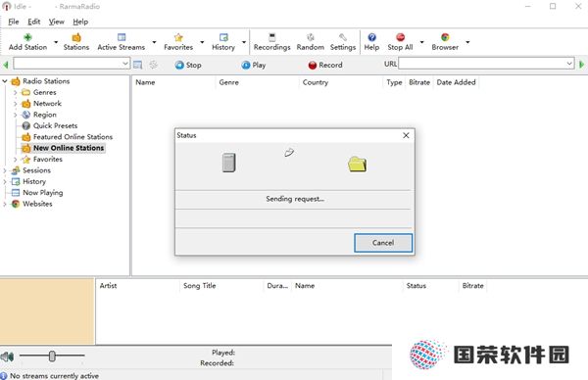
Task: Sort by the Date Added column header
Action: [x=456, y=82]
